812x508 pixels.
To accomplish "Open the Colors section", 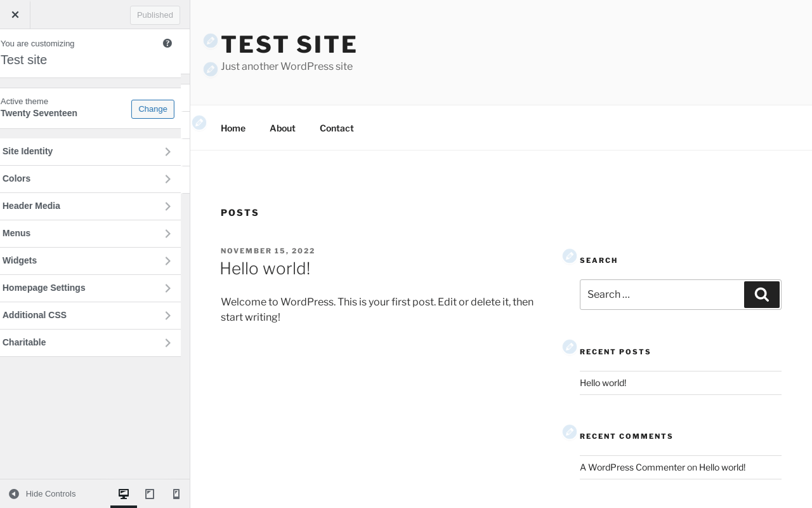I will tap(90, 179).
